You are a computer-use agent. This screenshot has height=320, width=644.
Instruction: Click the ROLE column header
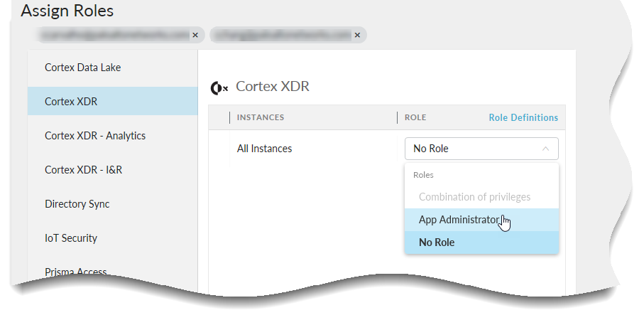click(415, 118)
